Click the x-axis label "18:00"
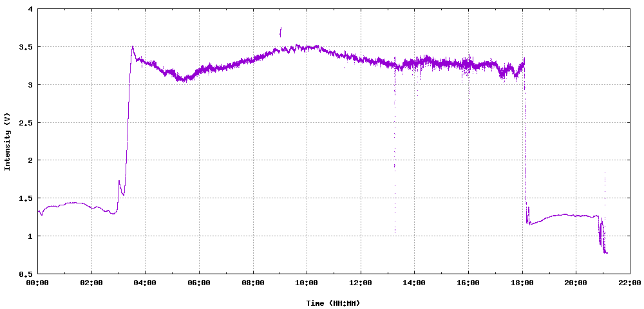The image size is (644, 309). 522,283
